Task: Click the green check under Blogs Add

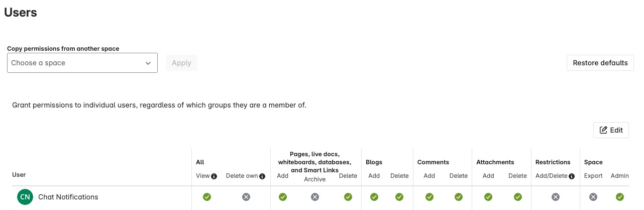Action: click(x=374, y=197)
